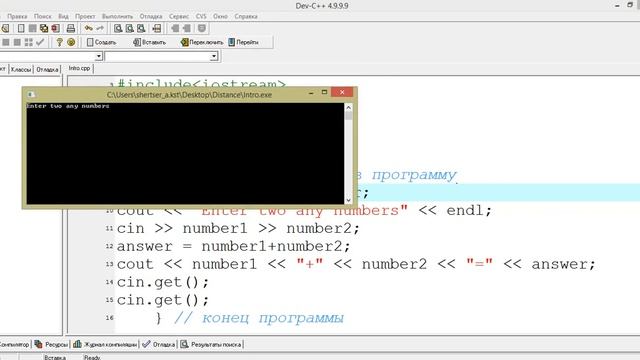Image resolution: width=640 pixels, height=360 pixels.
Task: Open the Проект menu
Action: point(85,16)
